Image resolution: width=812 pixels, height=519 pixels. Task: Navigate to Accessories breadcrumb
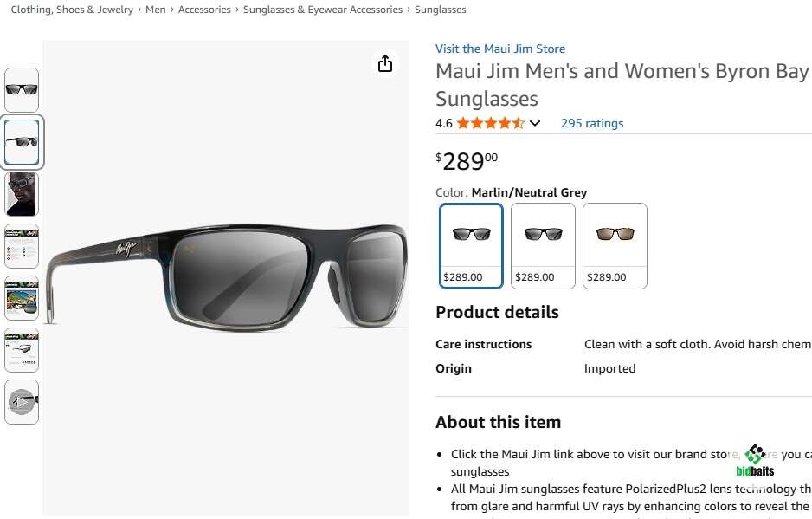pyautogui.click(x=204, y=10)
